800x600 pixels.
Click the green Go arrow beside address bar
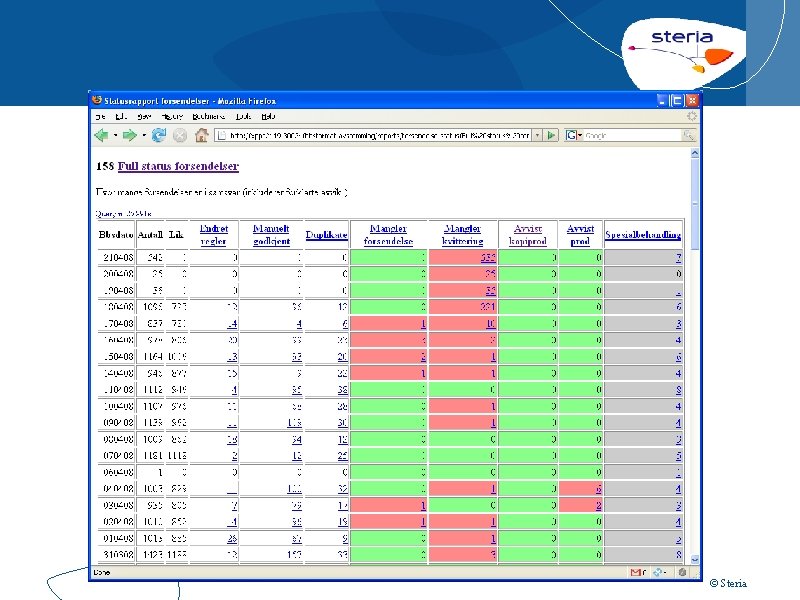click(x=551, y=135)
